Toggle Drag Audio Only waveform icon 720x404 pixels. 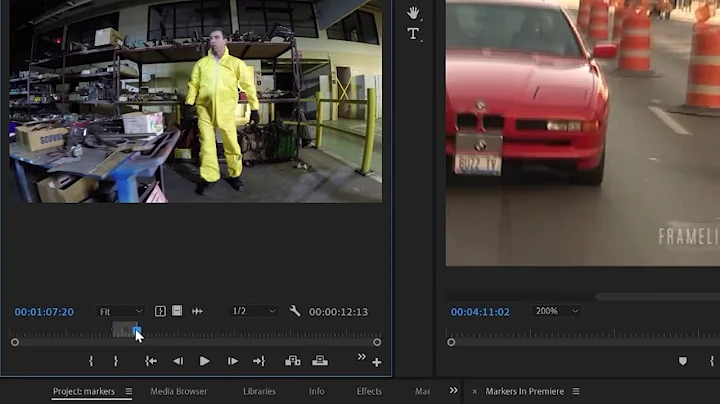(x=197, y=311)
